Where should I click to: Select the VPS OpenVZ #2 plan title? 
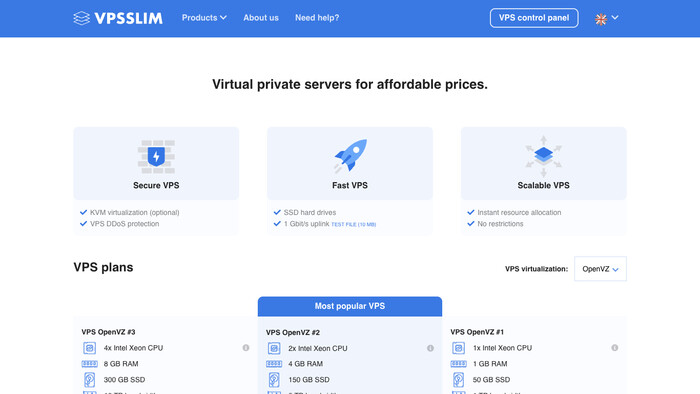pyautogui.click(x=293, y=332)
